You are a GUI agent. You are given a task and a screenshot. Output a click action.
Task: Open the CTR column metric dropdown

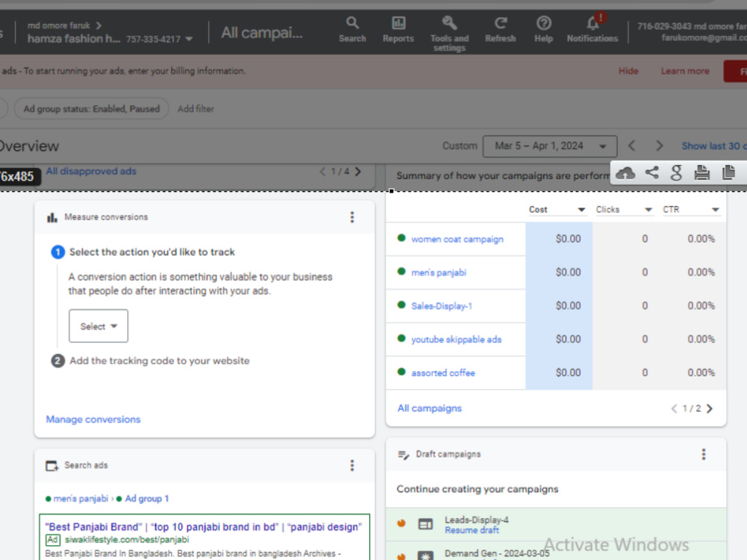(691, 210)
